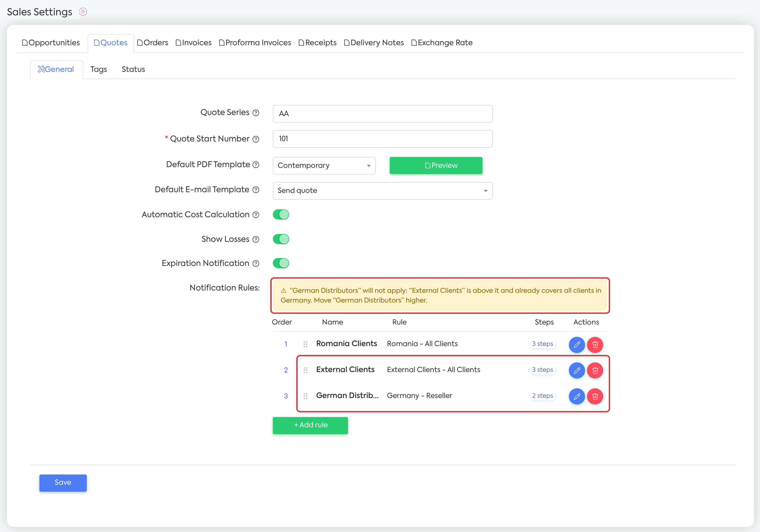Delete the Romania Clients rule
Viewport: 760px width, 532px height.
coord(595,345)
